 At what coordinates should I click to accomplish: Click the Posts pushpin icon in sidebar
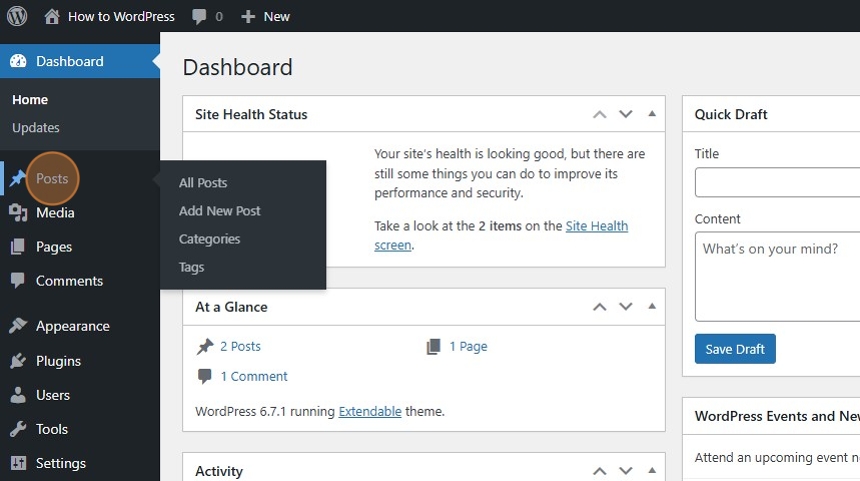pos(18,178)
